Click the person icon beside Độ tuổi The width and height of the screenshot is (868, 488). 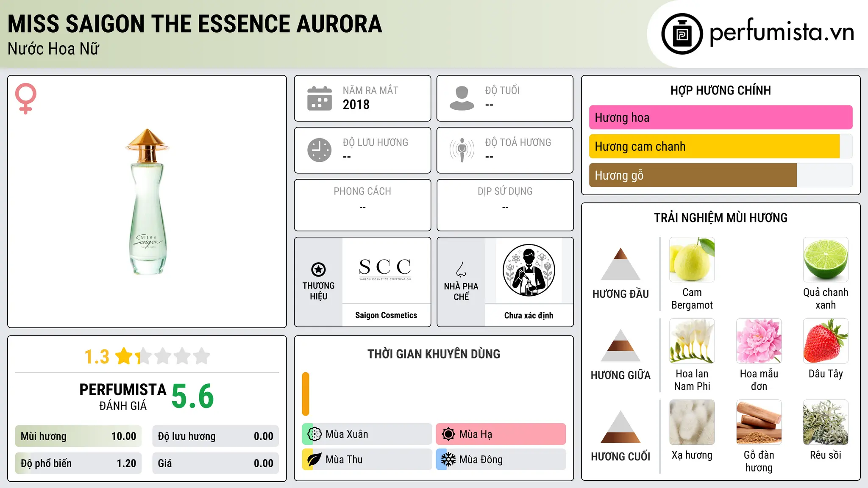(x=462, y=98)
